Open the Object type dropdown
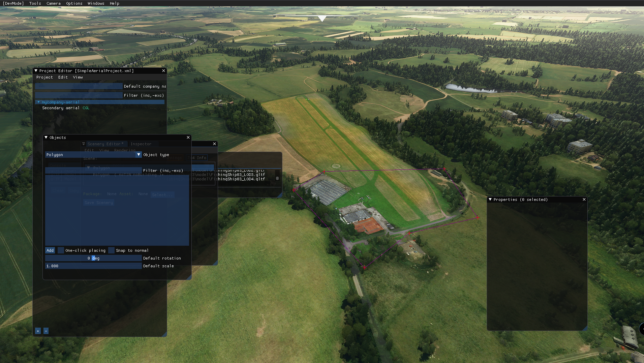The width and height of the screenshot is (644, 363). point(139,155)
